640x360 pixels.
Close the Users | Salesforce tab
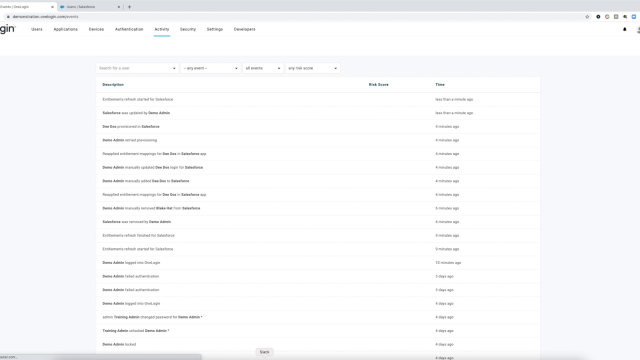coord(119,7)
